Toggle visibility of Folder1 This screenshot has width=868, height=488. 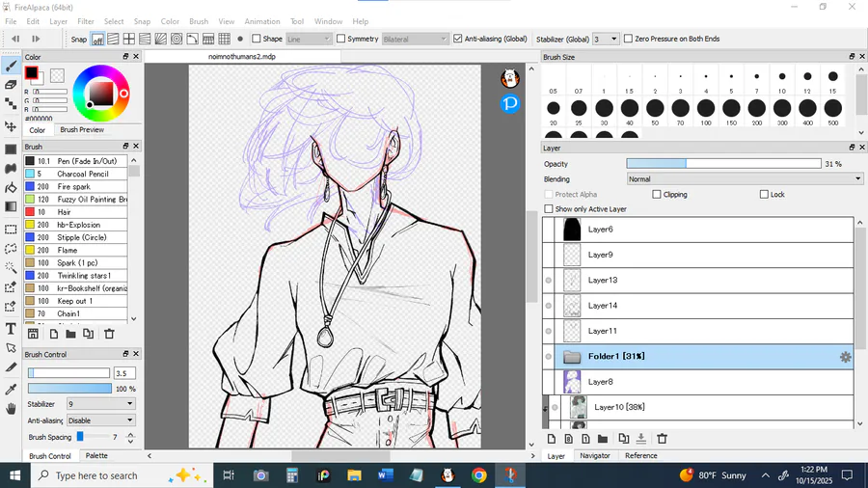pyautogui.click(x=549, y=357)
